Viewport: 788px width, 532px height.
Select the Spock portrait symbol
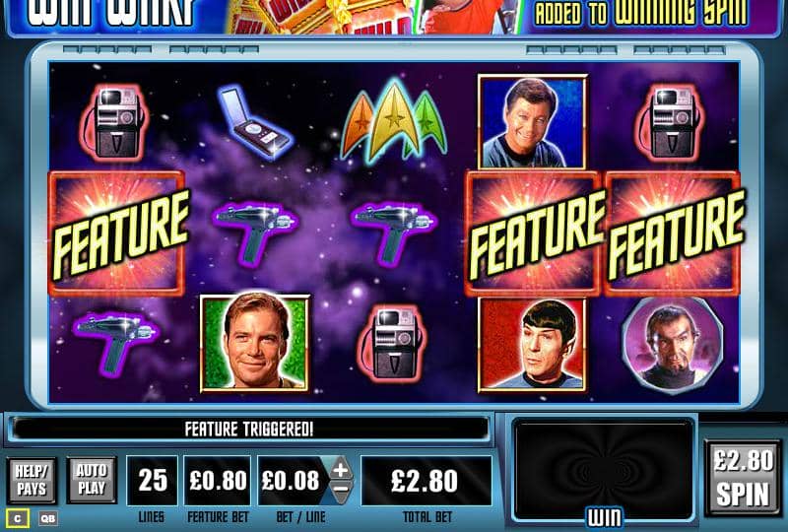tap(532, 345)
